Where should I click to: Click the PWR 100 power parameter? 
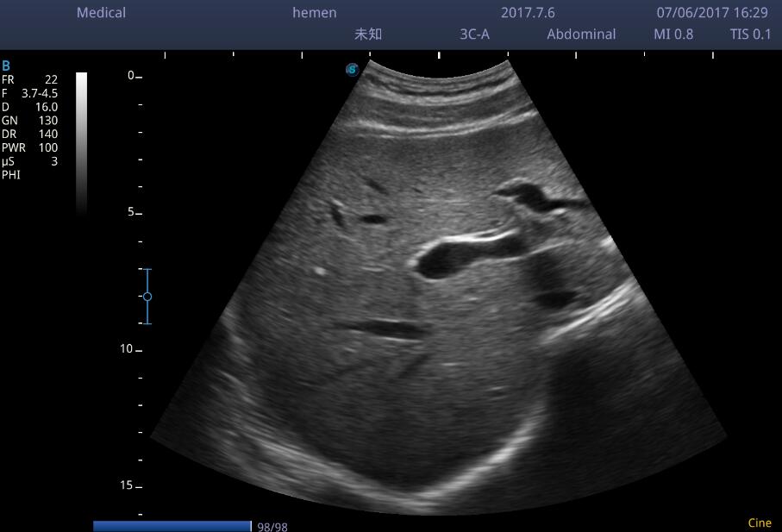coord(29,147)
